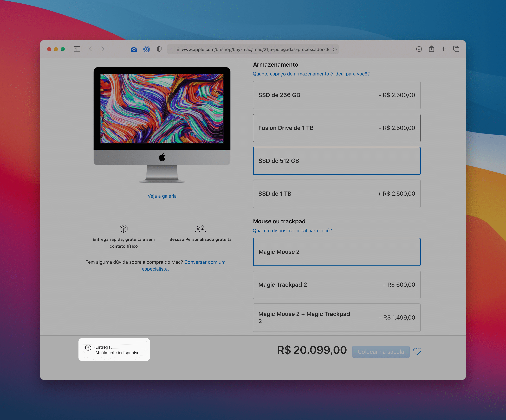Image resolution: width=506 pixels, height=420 pixels.
Task: Click the delivery box icon above 'Entrega rápida'
Action: click(124, 228)
